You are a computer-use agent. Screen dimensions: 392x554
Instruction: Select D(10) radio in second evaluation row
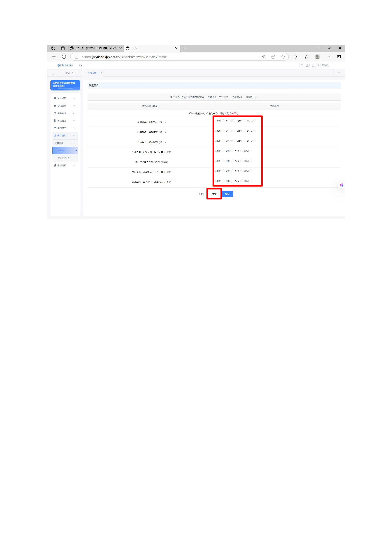click(x=255, y=131)
